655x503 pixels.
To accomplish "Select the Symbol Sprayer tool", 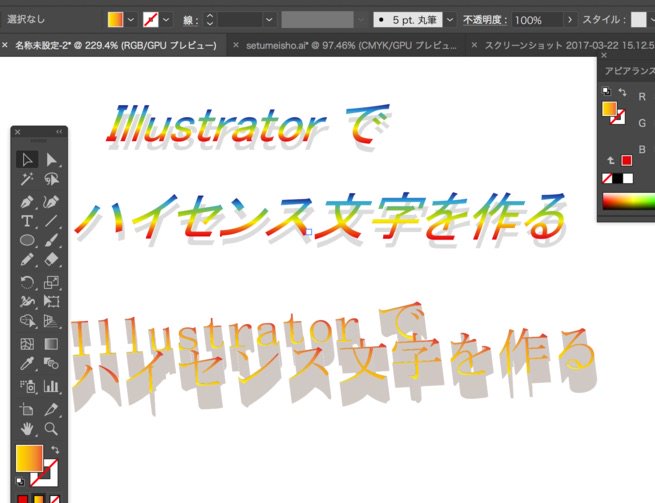I will pyautogui.click(x=27, y=386).
